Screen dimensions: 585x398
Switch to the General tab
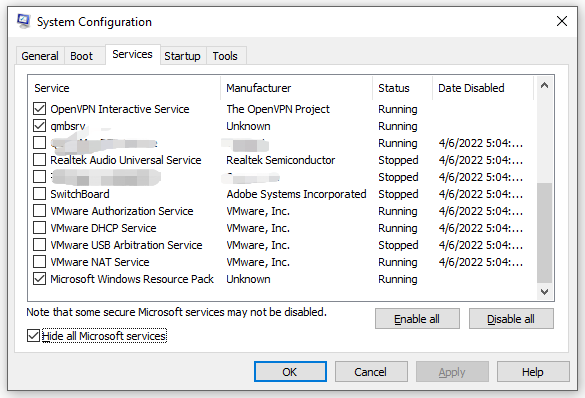40,56
